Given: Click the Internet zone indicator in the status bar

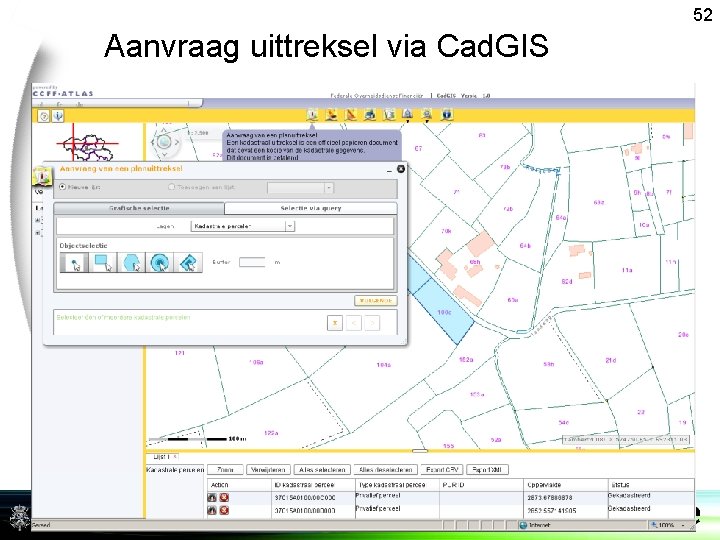Looking at the screenshot, I should pyautogui.click(x=535, y=525).
